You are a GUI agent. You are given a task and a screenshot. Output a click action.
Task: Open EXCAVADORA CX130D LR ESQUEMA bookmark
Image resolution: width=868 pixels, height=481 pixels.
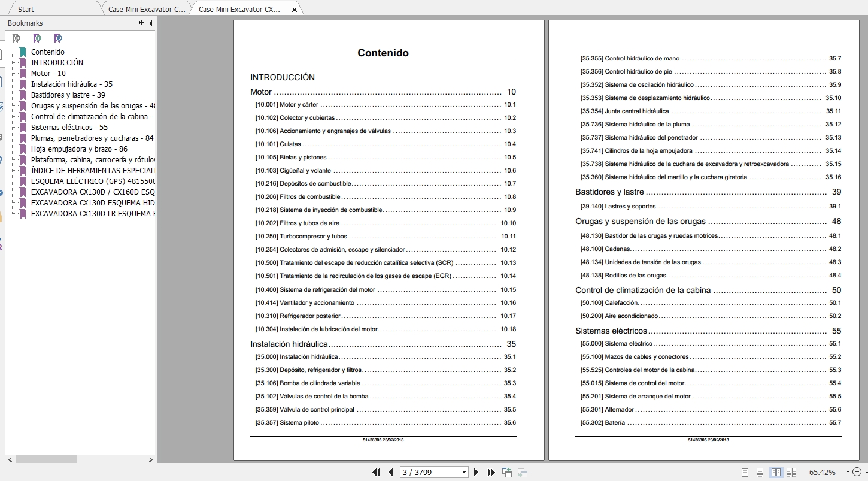coord(93,214)
